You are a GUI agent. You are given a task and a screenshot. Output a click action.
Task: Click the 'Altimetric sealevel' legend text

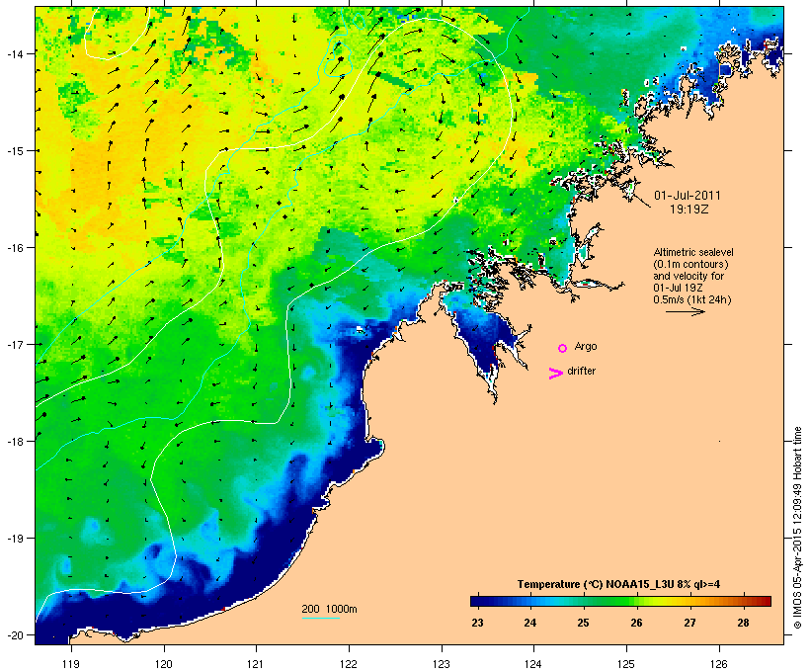pos(693,252)
